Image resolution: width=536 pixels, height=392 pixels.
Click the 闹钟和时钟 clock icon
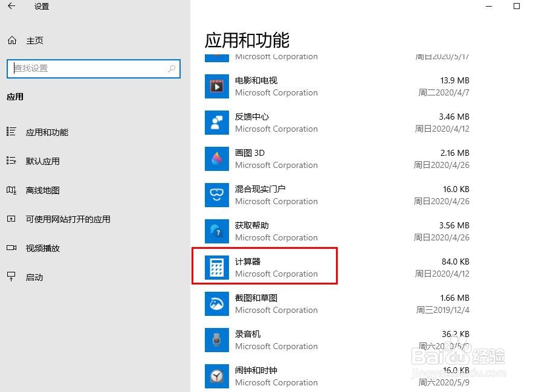(x=217, y=376)
